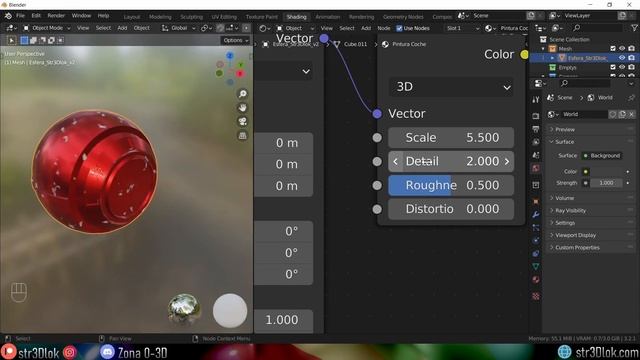Open dropdown in partially visible left node
The image size is (640, 360).
coord(284,71)
